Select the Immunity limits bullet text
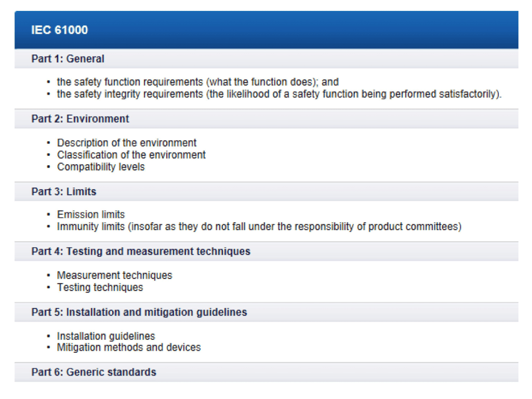Image resolution: width=532 pixels, height=399 pixels. 259,227
